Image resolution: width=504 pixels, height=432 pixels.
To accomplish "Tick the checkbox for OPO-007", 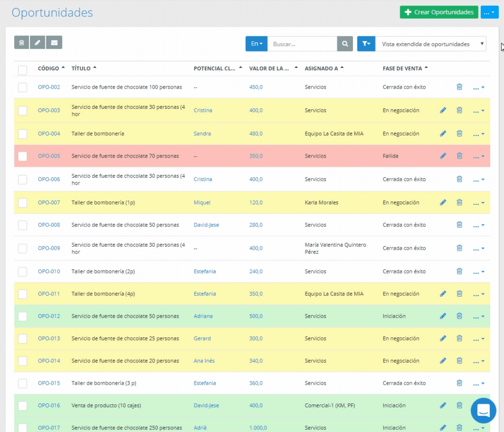I will 23,202.
